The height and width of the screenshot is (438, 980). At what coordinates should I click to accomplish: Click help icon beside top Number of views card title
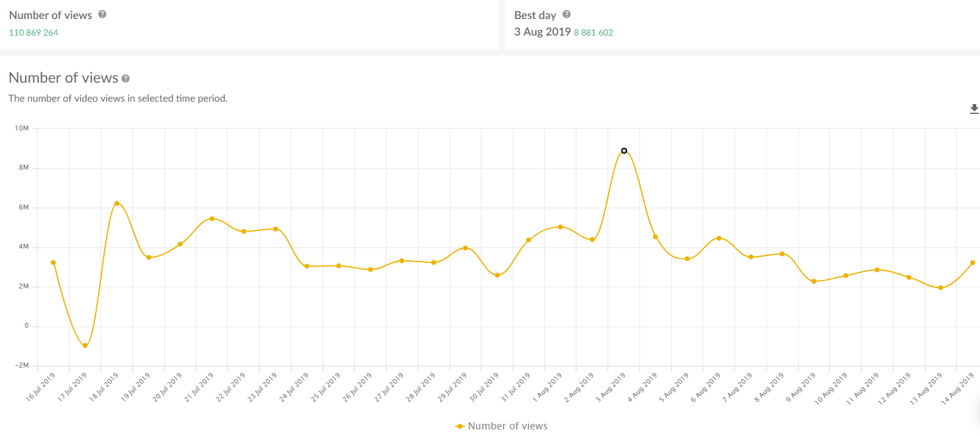pyautogui.click(x=102, y=14)
